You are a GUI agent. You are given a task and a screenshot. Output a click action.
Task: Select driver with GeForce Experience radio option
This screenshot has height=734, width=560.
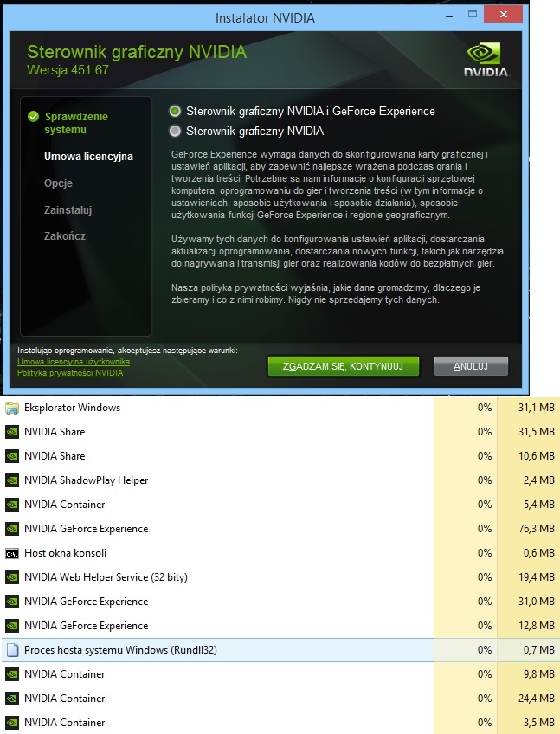pos(176,112)
